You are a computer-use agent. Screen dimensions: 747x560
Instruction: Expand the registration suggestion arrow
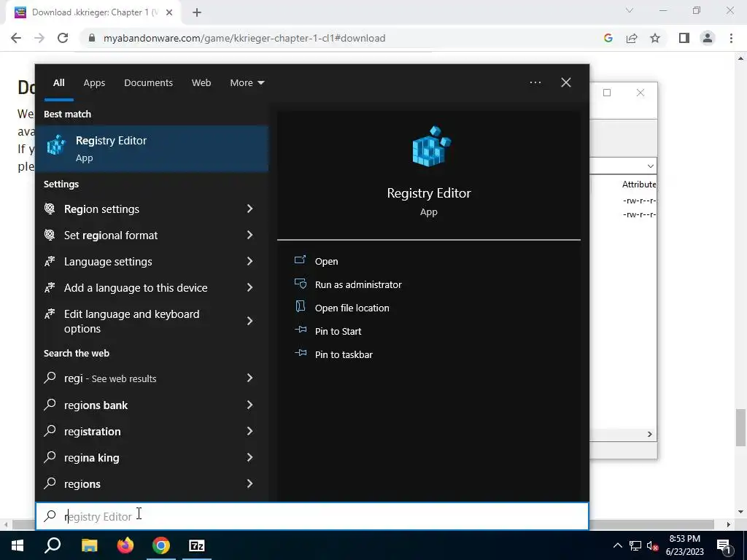tap(249, 430)
